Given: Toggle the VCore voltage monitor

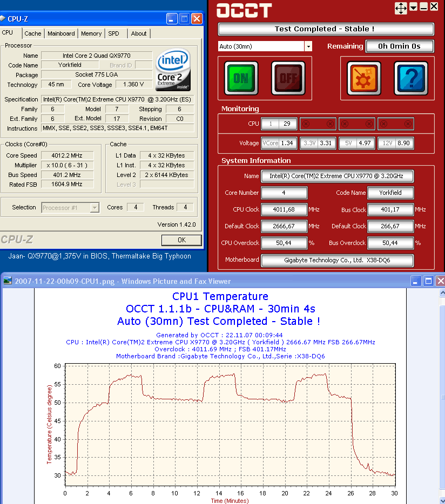Looking at the screenshot, I should [271, 143].
